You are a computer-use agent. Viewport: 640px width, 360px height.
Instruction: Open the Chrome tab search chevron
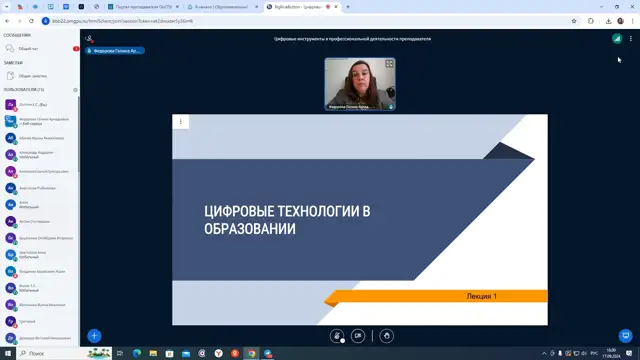(x=6, y=7)
